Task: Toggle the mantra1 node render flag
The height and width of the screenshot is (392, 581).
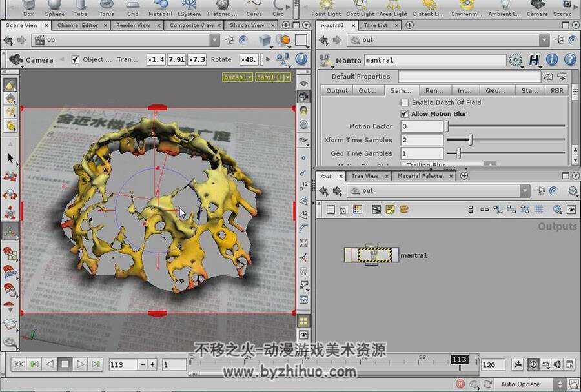Action: (x=395, y=255)
